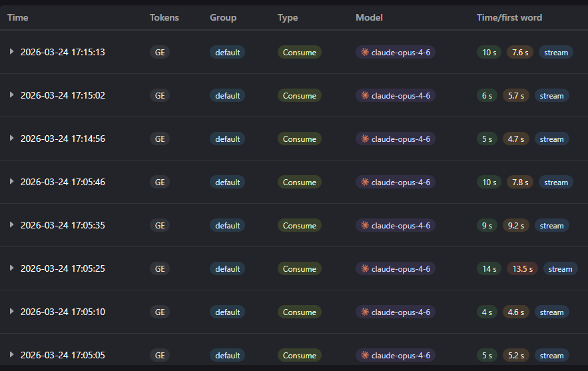Click default group tag in 17:05:10 row
This screenshot has width=588, height=371.
pyautogui.click(x=227, y=312)
